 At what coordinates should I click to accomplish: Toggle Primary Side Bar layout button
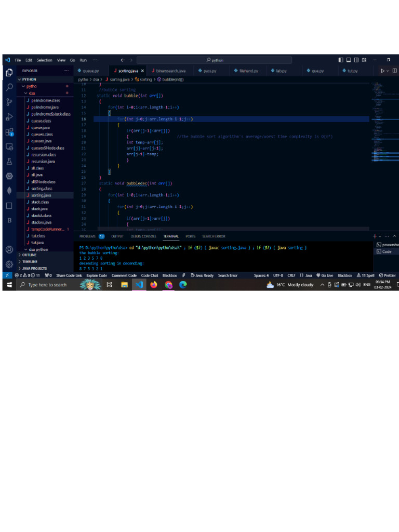(x=341, y=60)
